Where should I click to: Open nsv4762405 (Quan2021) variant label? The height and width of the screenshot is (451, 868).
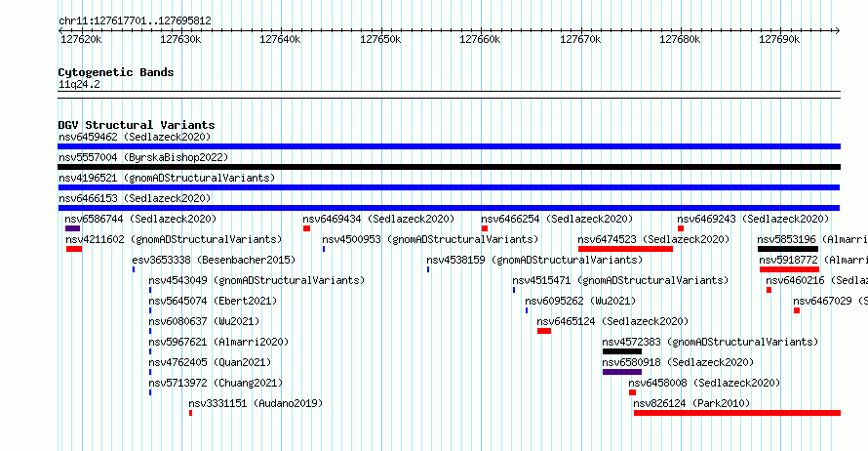(210, 362)
